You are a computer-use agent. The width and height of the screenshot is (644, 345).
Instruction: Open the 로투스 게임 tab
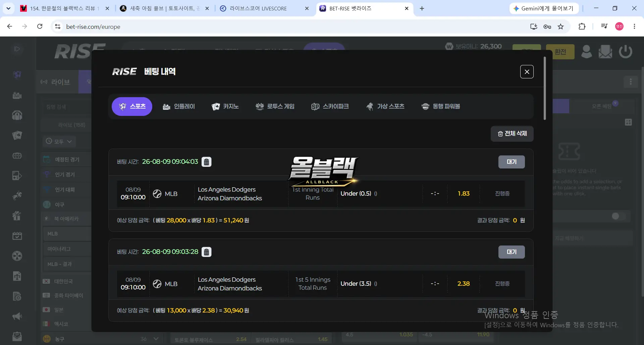tap(275, 107)
